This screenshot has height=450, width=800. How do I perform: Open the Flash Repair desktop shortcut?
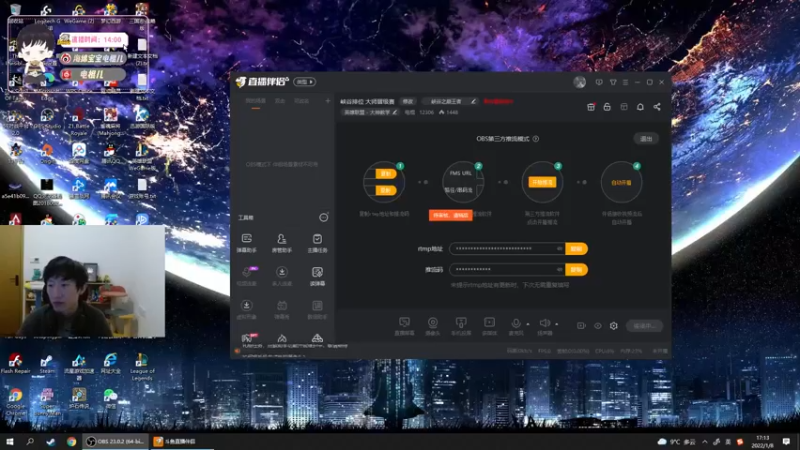tap(15, 364)
